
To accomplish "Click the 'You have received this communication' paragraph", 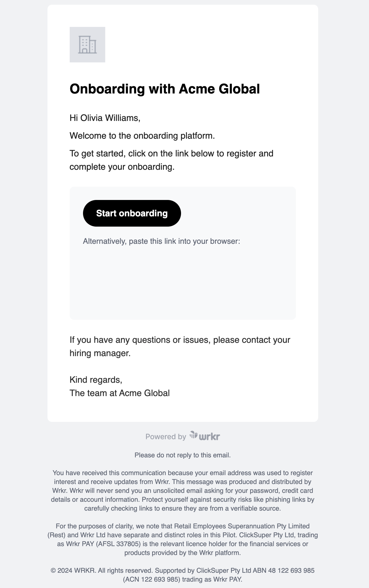I will coord(183,491).
